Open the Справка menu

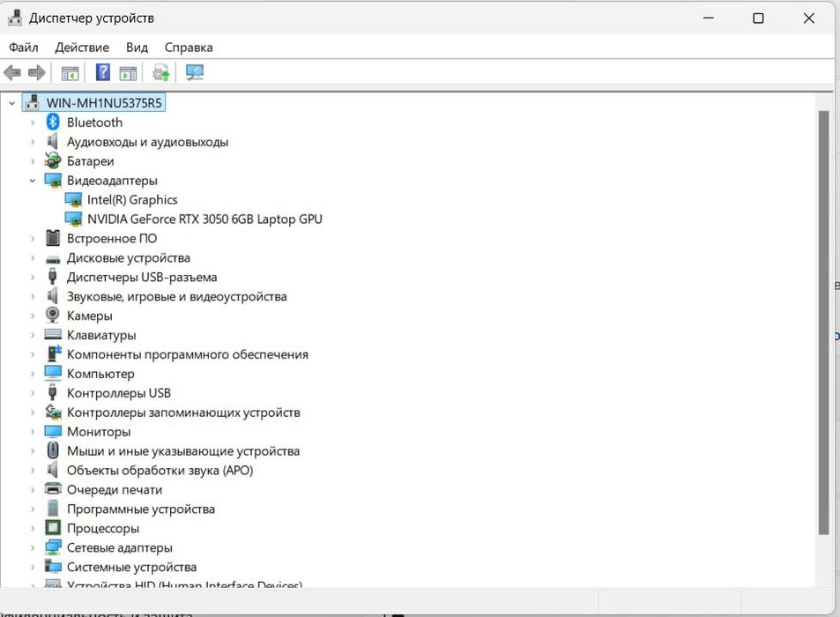click(189, 48)
